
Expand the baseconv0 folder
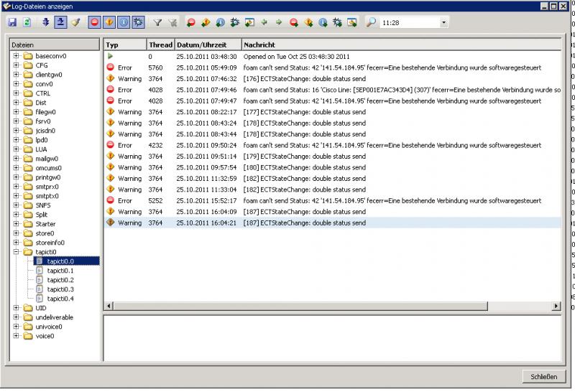[x=16, y=56]
